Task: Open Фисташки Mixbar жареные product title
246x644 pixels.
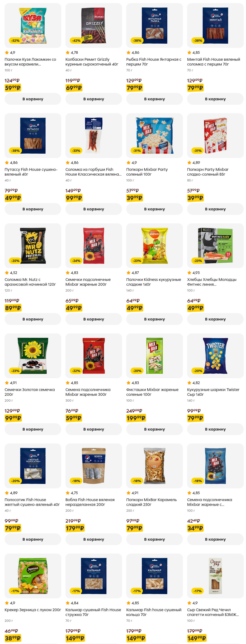Action: point(152,392)
